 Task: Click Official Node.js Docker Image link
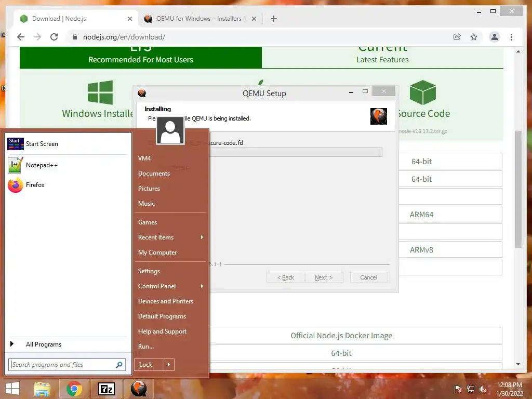[341, 336]
